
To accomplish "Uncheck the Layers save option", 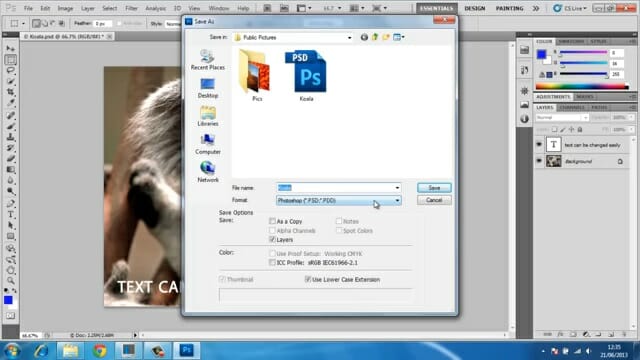I will pos(272,240).
